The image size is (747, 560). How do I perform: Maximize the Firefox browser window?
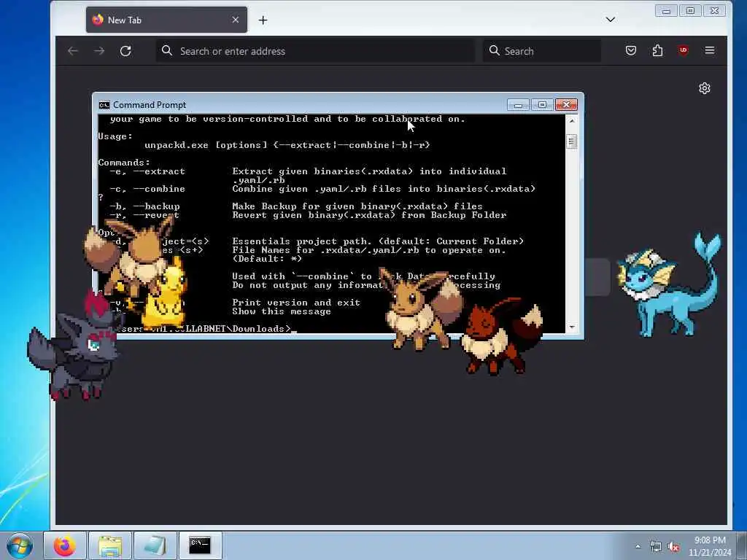click(x=690, y=10)
